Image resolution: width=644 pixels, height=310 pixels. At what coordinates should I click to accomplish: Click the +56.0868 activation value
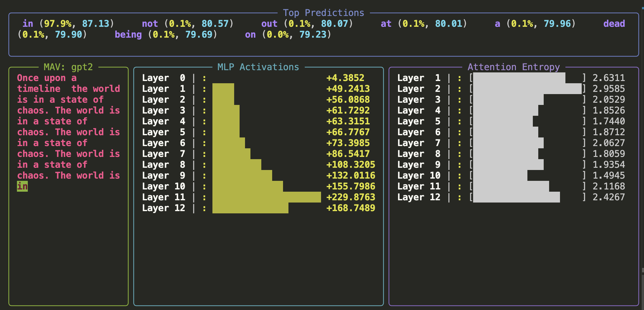348,100
